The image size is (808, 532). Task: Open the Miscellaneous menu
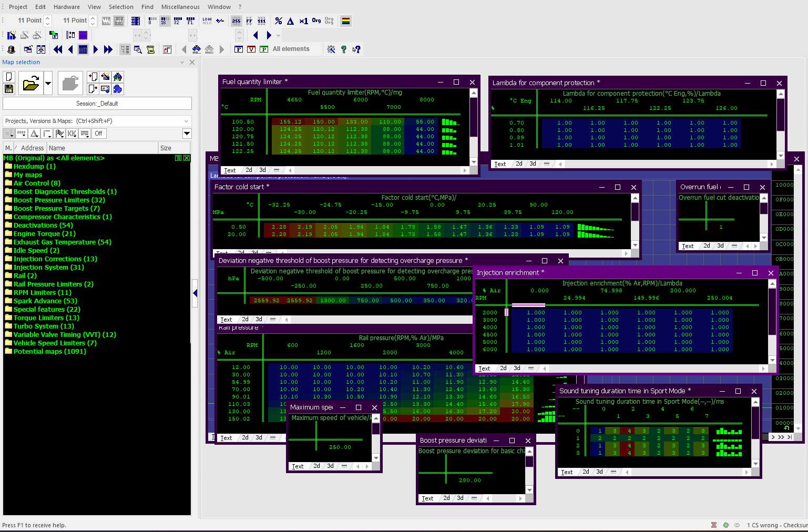(180, 7)
